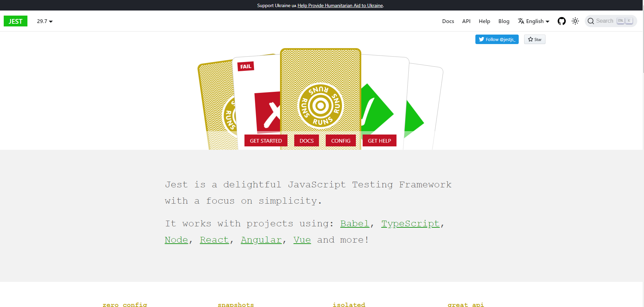Open the React link
The height and width of the screenshot is (307, 644).
(214, 240)
